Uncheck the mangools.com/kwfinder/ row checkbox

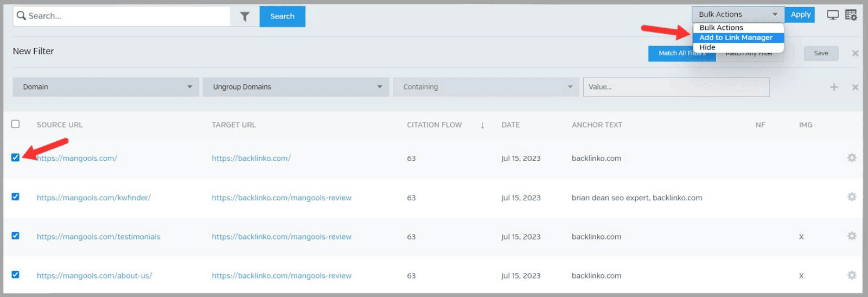(x=16, y=197)
